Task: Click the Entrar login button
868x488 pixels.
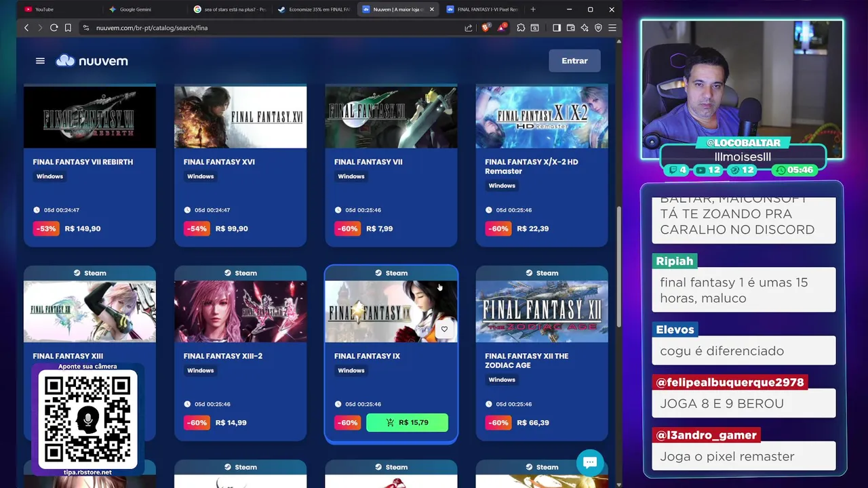Action: click(574, 61)
